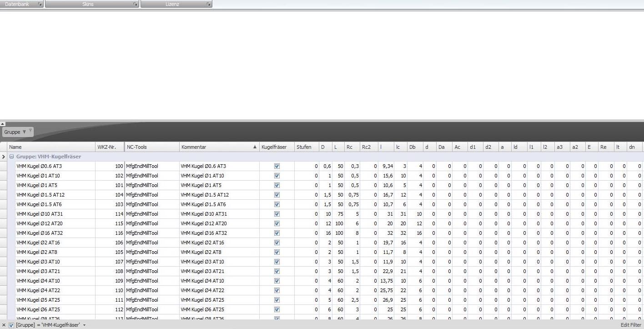
Task: Click the Lizenz group launcher icon
Action: coord(209,4)
